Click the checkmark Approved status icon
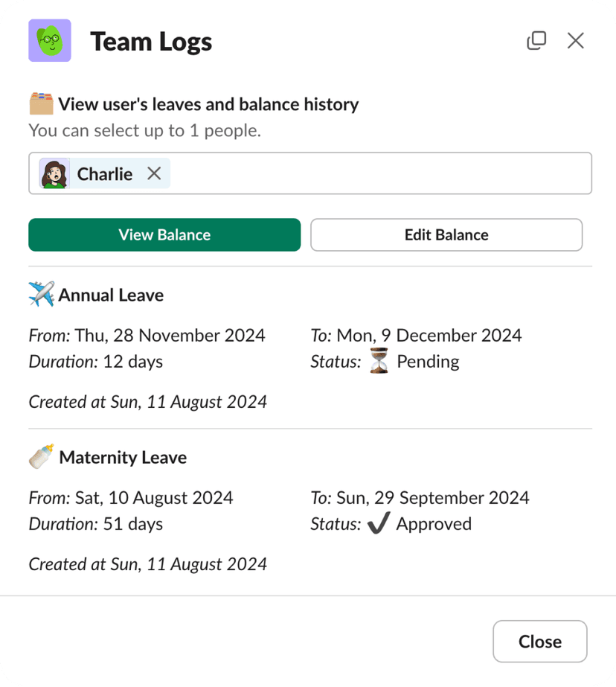The image size is (616, 687). point(379,524)
